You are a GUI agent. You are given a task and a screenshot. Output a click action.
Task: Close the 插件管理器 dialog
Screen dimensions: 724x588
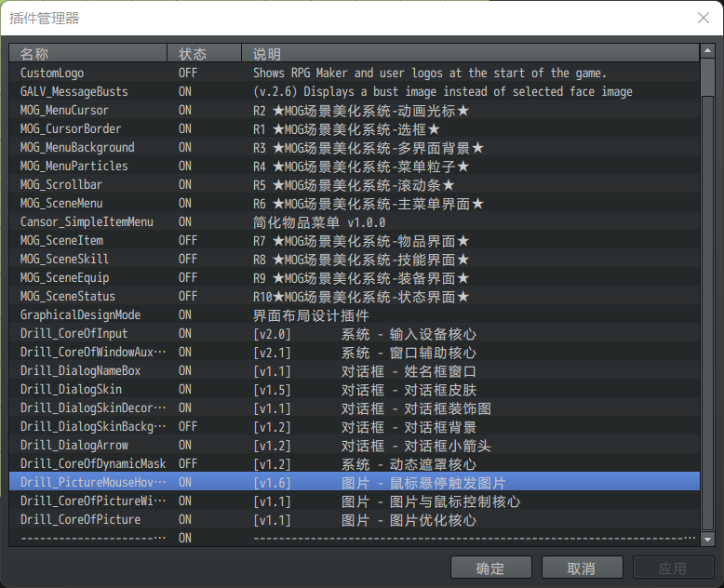(x=704, y=18)
